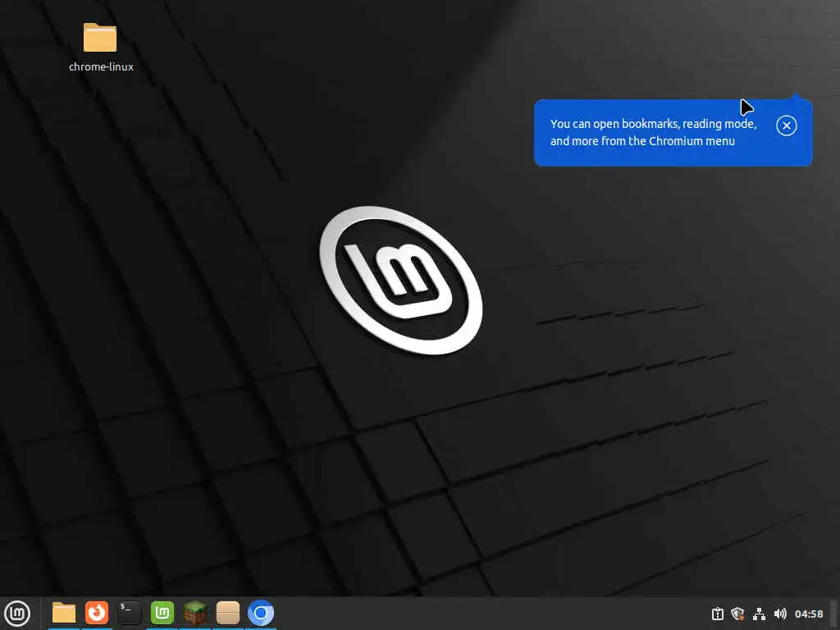Open the sound volume tray icon
The image size is (840, 630).
point(780,614)
